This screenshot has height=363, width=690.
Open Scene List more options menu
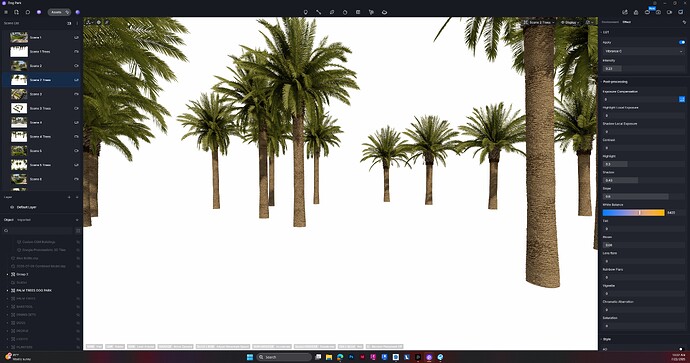tap(77, 23)
